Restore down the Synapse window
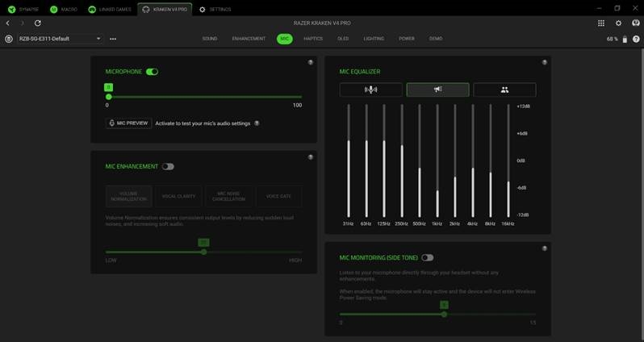Image resolution: width=644 pixels, height=342 pixels. coord(617,9)
